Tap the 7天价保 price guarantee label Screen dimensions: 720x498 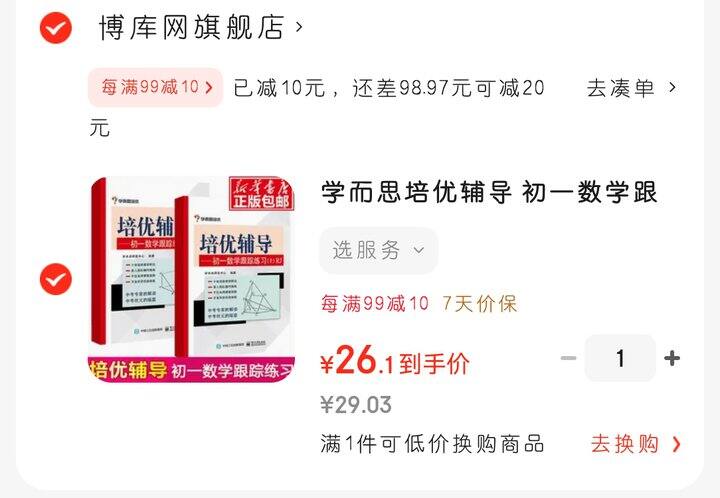pos(479,304)
